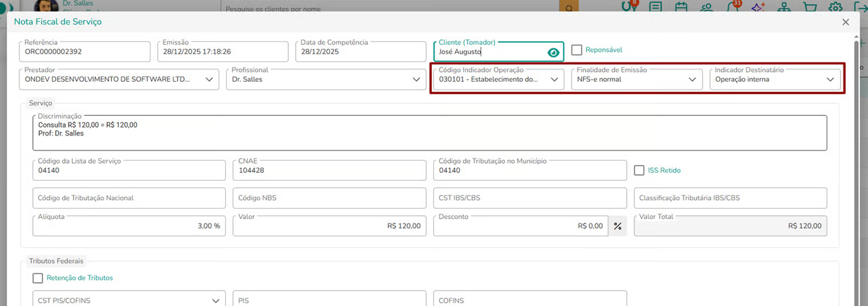The height and width of the screenshot is (306, 868).
Task: Open the calendar icon in top bar
Action: (681, 7)
